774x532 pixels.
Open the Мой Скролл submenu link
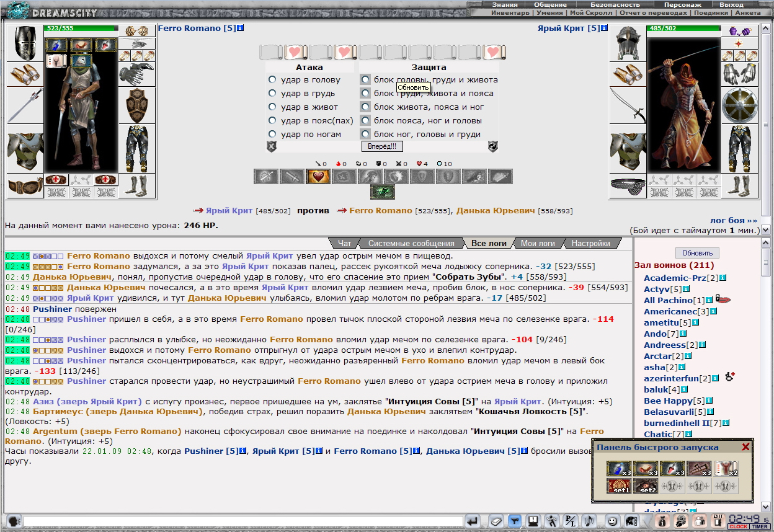pos(591,12)
